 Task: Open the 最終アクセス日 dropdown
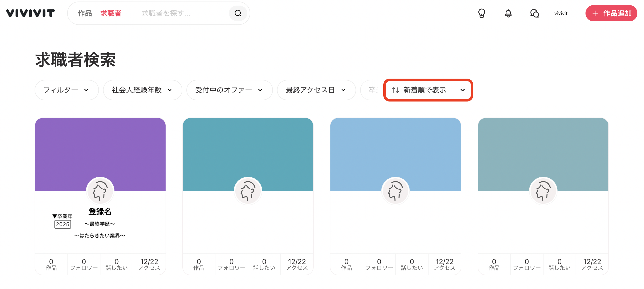316,90
